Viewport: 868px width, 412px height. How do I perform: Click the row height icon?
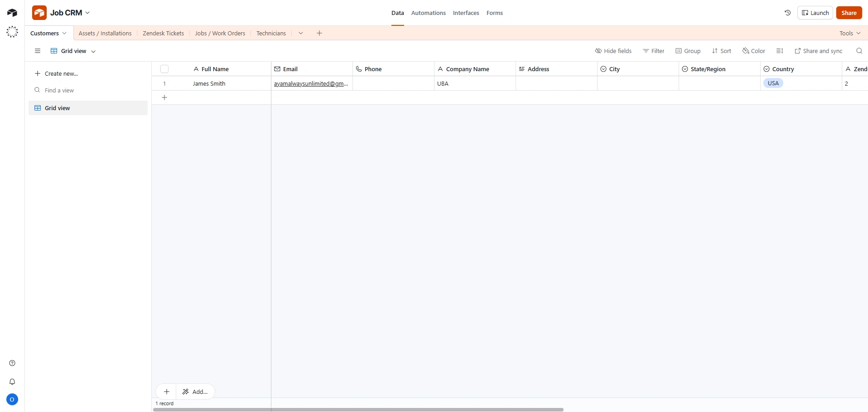click(x=780, y=51)
